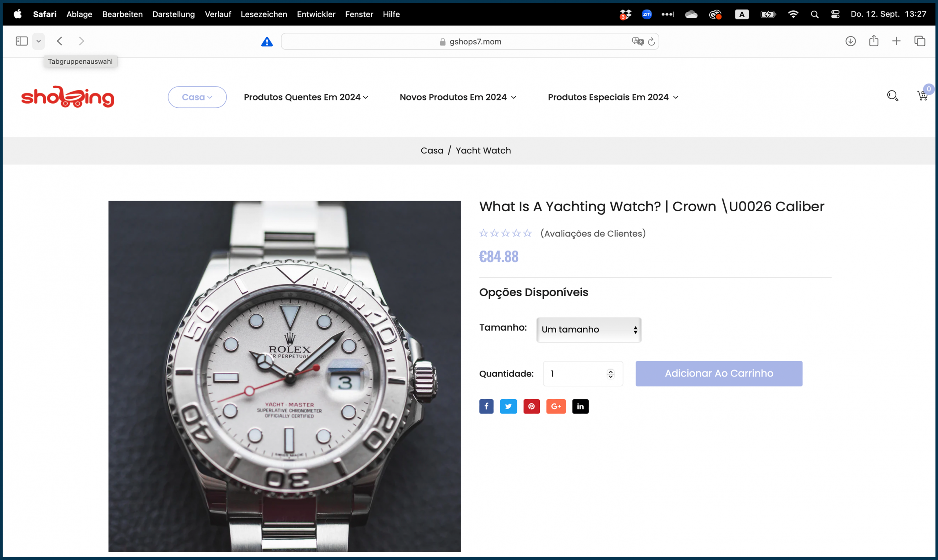Share the product on Twitter
Screen dimensions: 938x560
[509, 406]
